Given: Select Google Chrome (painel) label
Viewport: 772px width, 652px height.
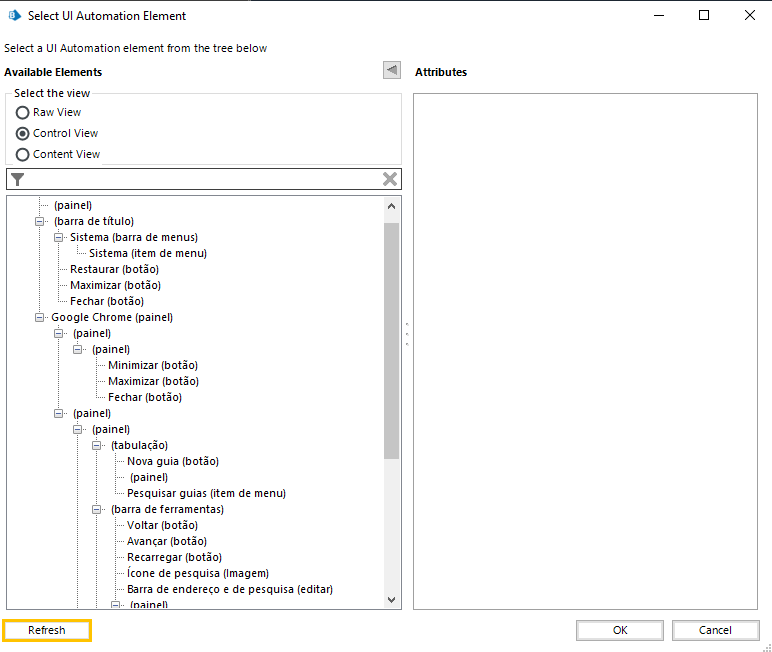Looking at the screenshot, I should click(112, 318).
